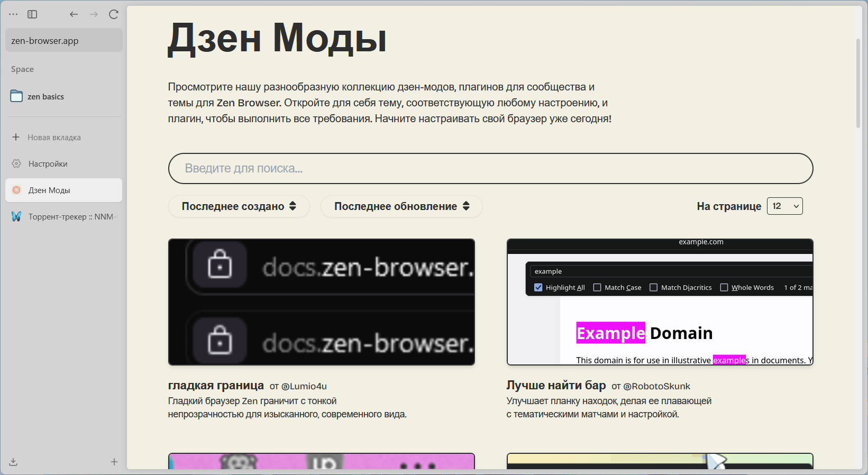The height and width of the screenshot is (475, 868).
Task: Open the гладкая граница title link
Action: pos(216,385)
